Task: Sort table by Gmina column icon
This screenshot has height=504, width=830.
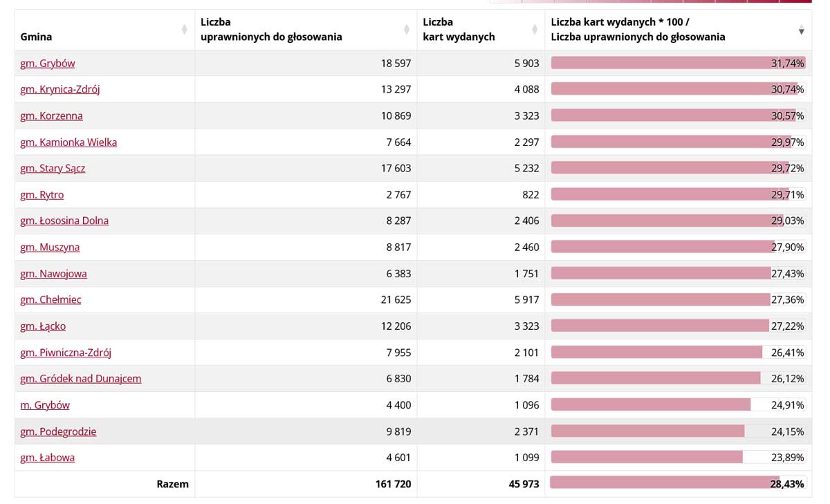Action: pyautogui.click(x=184, y=30)
